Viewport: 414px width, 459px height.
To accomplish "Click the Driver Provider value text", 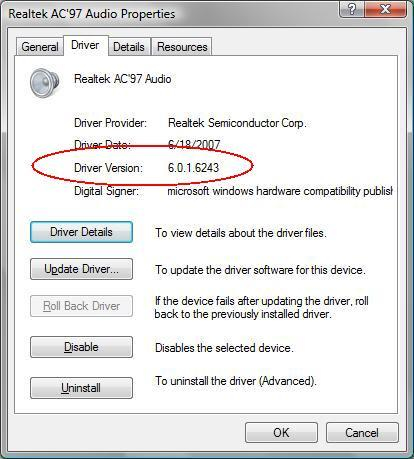I will point(237,123).
